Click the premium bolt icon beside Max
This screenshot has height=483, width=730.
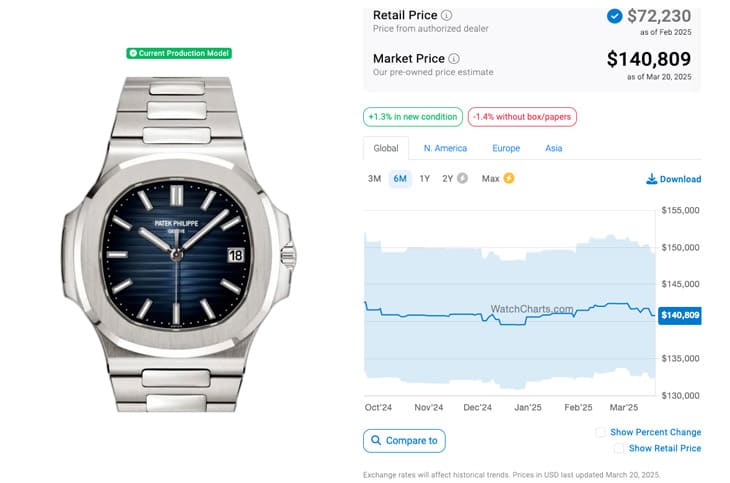(x=509, y=179)
